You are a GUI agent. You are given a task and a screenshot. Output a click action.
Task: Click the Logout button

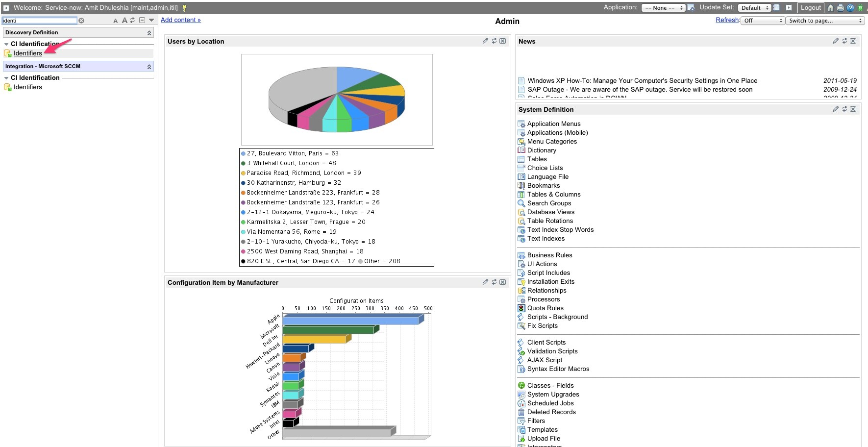click(811, 8)
